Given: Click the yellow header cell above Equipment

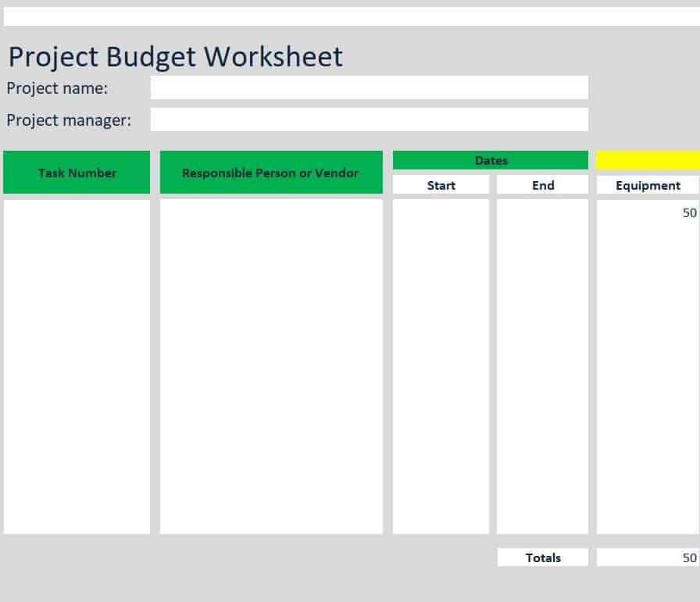Looking at the screenshot, I should click(x=648, y=160).
